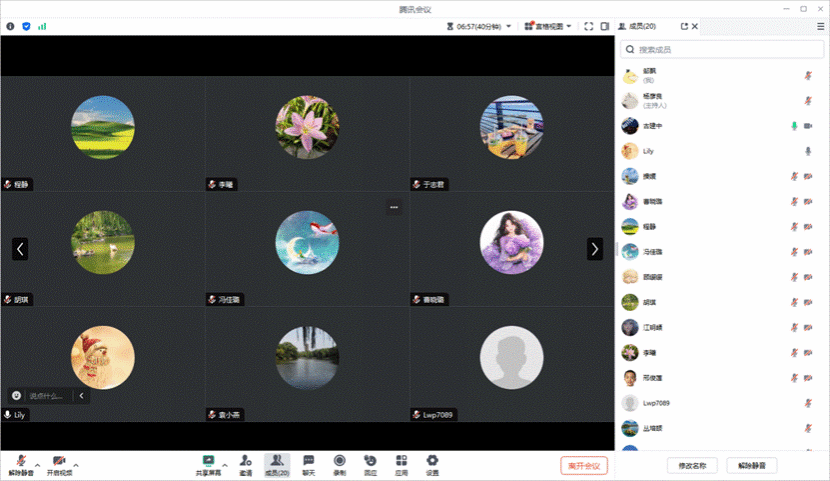Start 录制 recording
Screen dimensions: 830x481
(339, 465)
